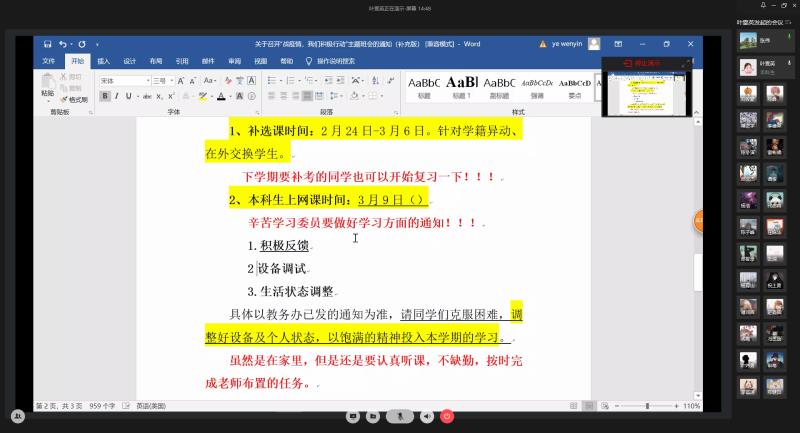Click the 959 个字 word count

102,406
